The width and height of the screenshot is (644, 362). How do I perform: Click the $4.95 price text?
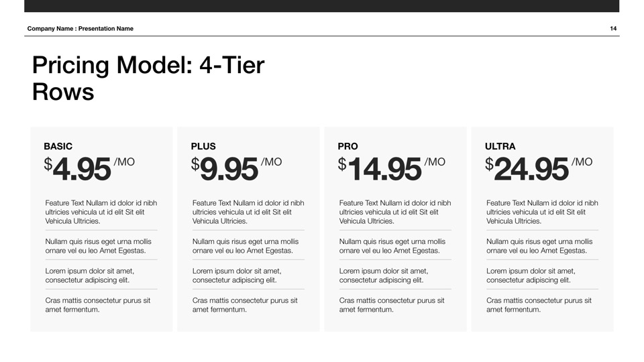pyautogui.click(x=78, y=169)
